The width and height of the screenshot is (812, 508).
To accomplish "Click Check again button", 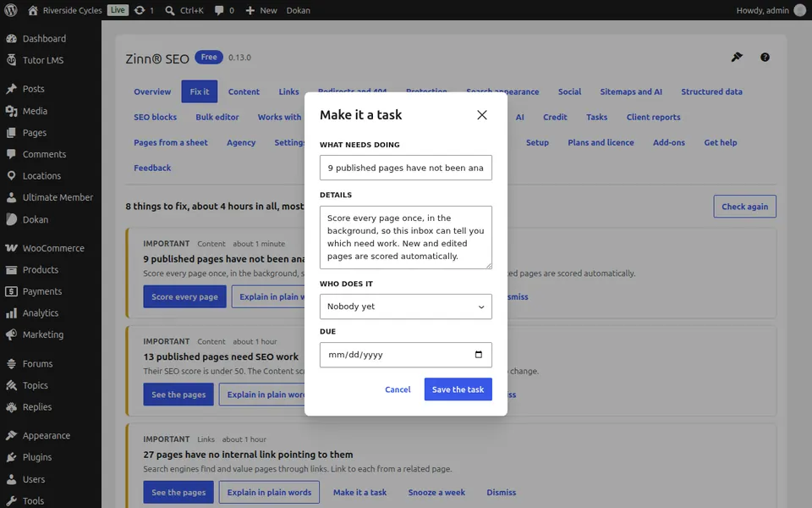I will click(x=744, y=207).
